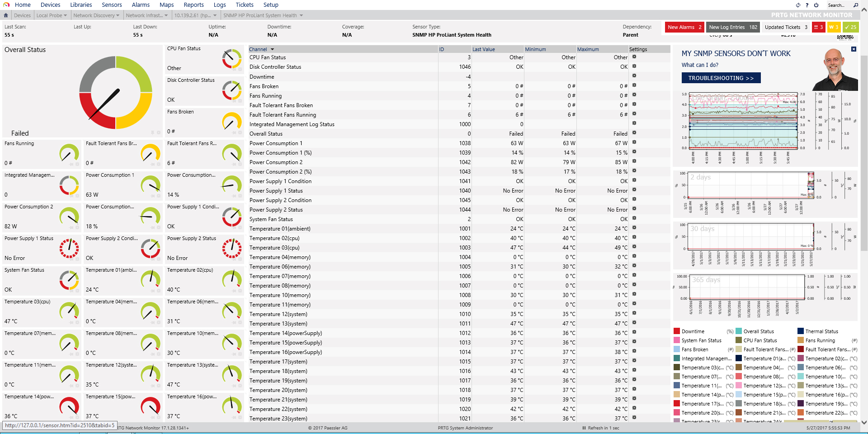Open settings gear for Fans Running channel
Viewport: 868px width, 434px height.
click(x=634, y=95)
